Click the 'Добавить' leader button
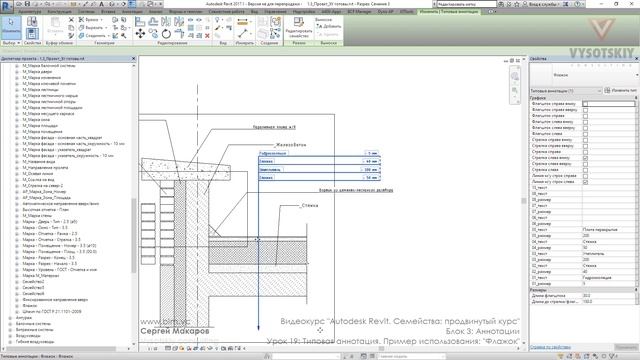This screenshot has height=360, width=640. [x=329, y=26]
